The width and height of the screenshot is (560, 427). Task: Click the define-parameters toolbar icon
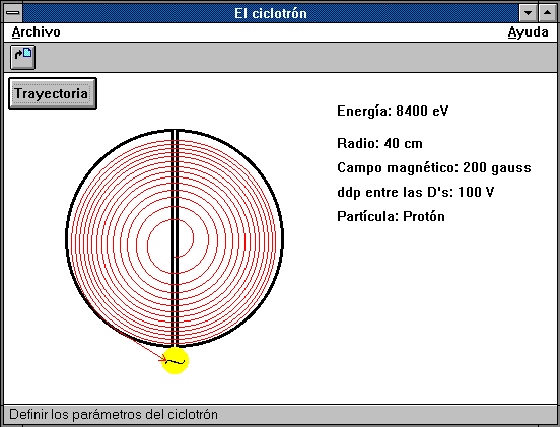tap(23, 57)
